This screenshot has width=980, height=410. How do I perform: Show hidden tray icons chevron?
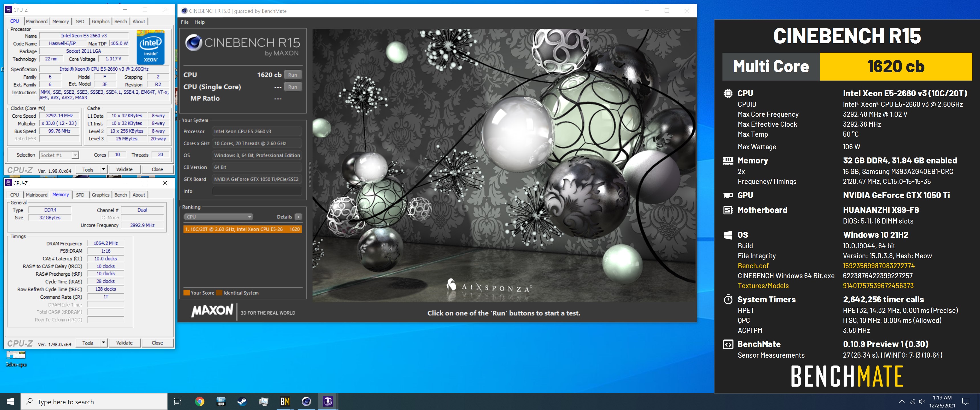point(902,402)
